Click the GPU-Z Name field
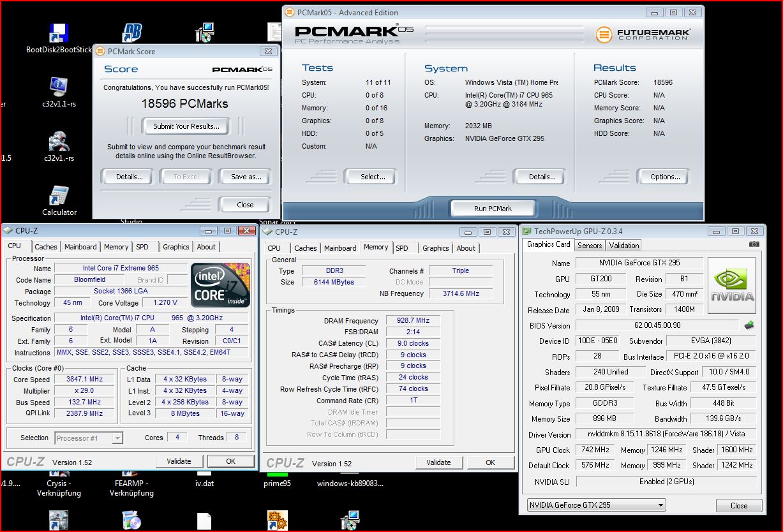The image size is (783, 532). click(x=639, y=263)
